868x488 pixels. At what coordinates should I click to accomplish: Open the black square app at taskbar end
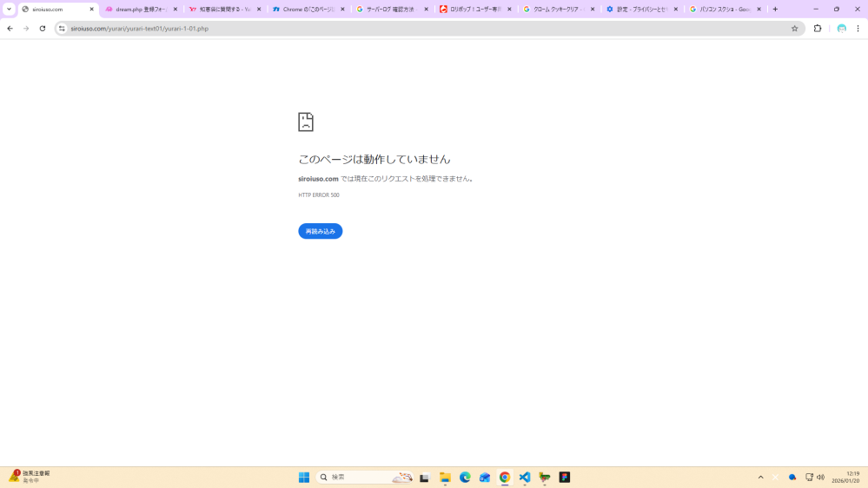click(x=565, y=478)
